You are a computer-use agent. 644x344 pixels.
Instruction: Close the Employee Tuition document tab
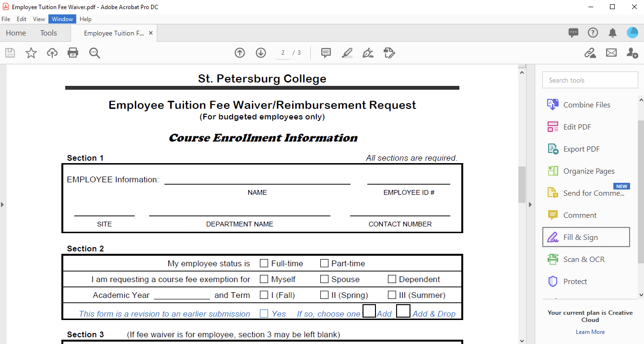(151, 33)
